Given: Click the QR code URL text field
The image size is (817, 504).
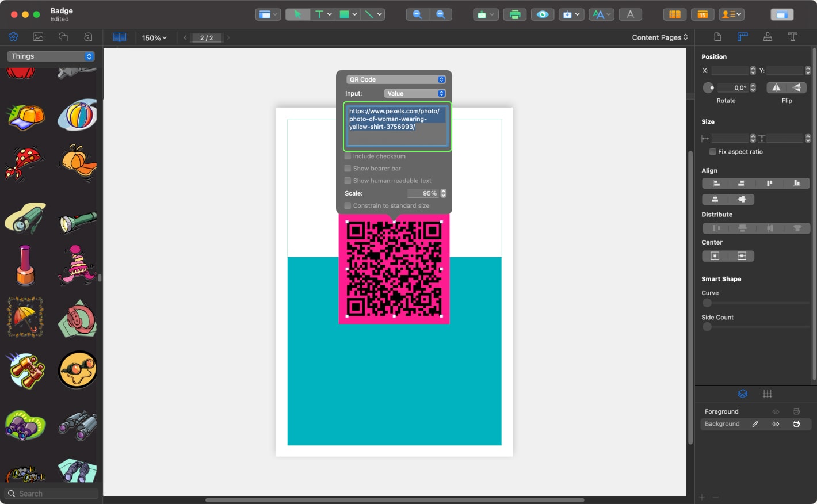Looking at the screenshot, I should tap(397, 127).
